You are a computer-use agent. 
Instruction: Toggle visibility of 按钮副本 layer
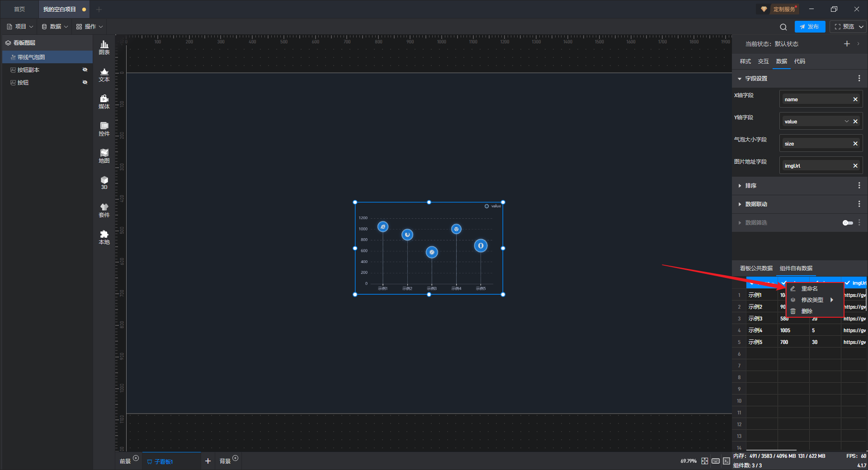85,70
